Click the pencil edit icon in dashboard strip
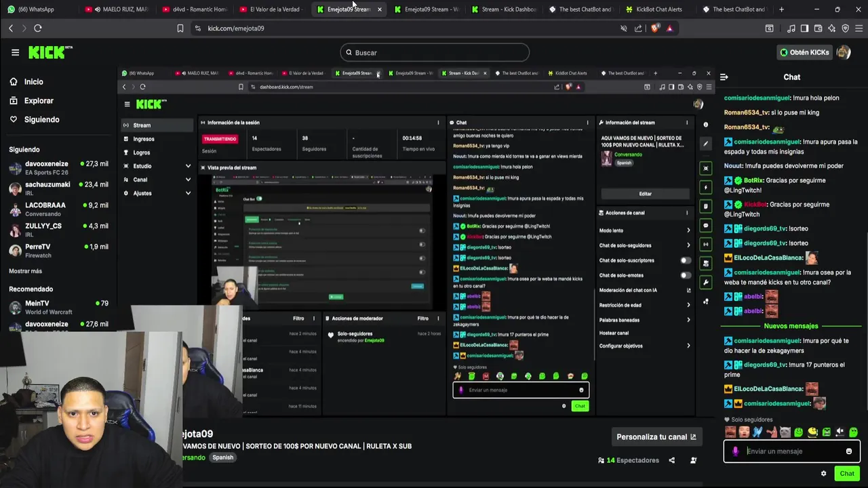 click(706, 144)
